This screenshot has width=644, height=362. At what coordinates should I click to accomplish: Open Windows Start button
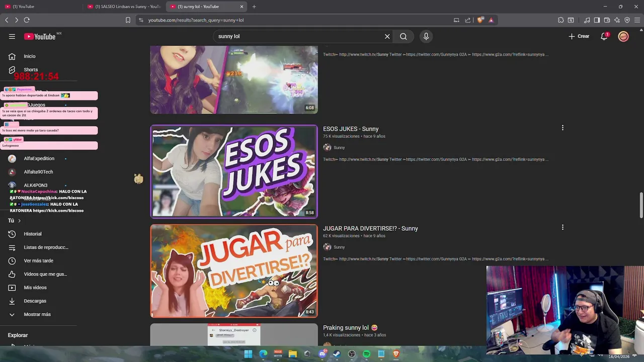pos(248,354)
